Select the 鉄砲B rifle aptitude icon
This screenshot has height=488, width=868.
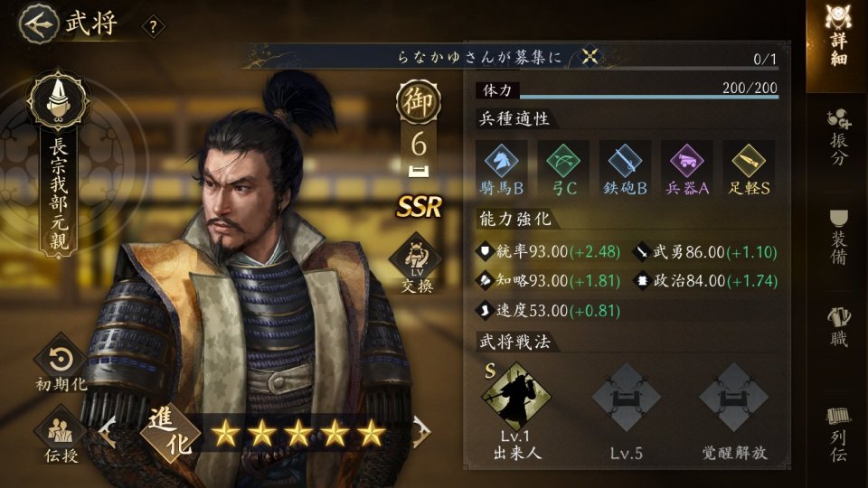625,169
